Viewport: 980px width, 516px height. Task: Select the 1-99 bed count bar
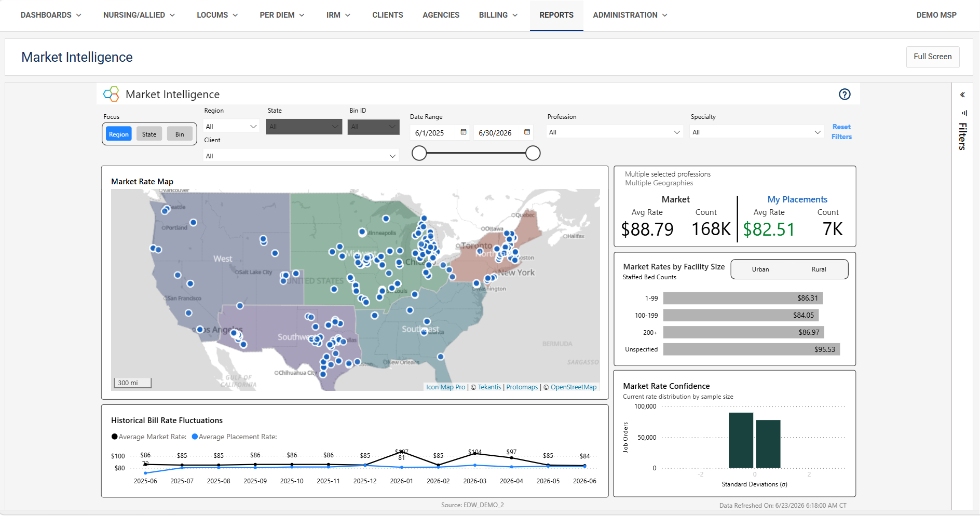coord(743,298)
